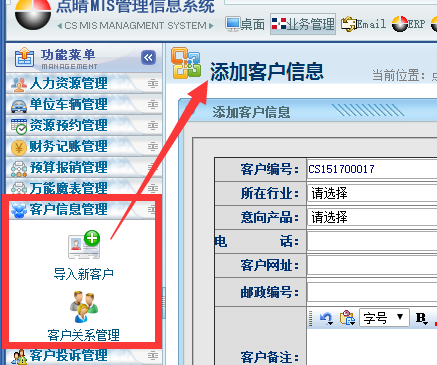437x365 pixels.
Task: Click the 客户编号 input field
Action: coord(372,169)
